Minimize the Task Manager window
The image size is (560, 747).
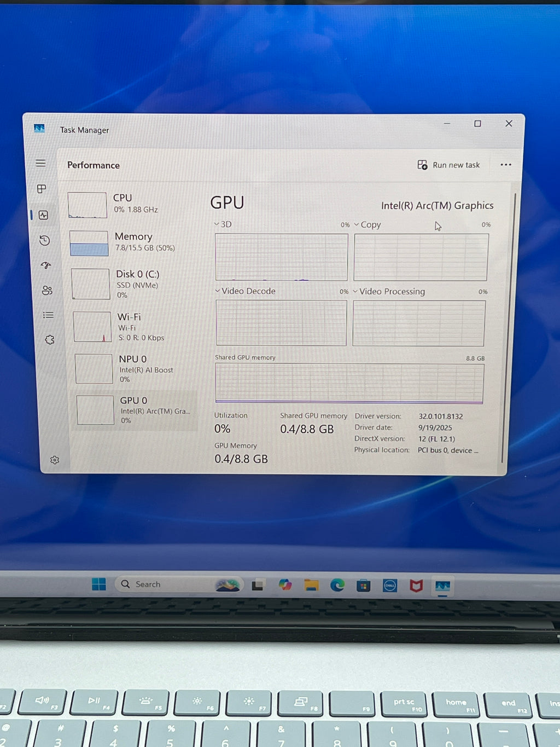coord(447,124)
